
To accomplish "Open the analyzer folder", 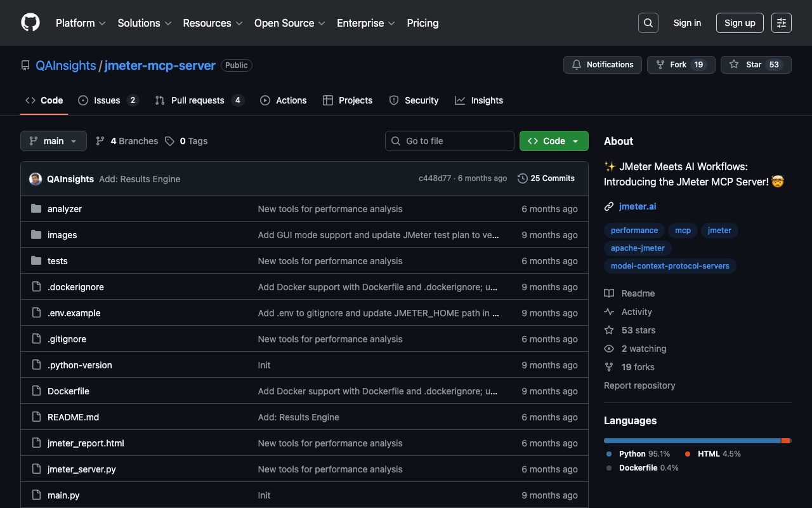I will click(x=64, y=209).
